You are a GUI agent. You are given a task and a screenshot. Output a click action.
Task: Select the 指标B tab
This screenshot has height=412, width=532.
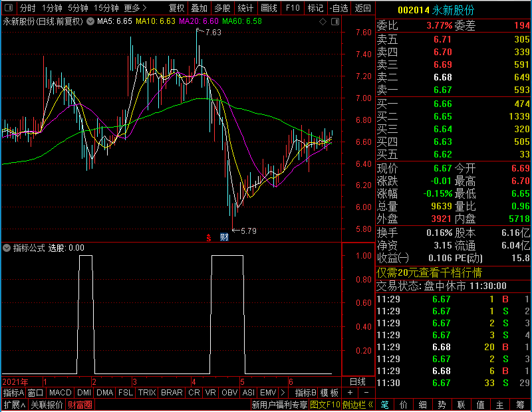coord(306,393)
